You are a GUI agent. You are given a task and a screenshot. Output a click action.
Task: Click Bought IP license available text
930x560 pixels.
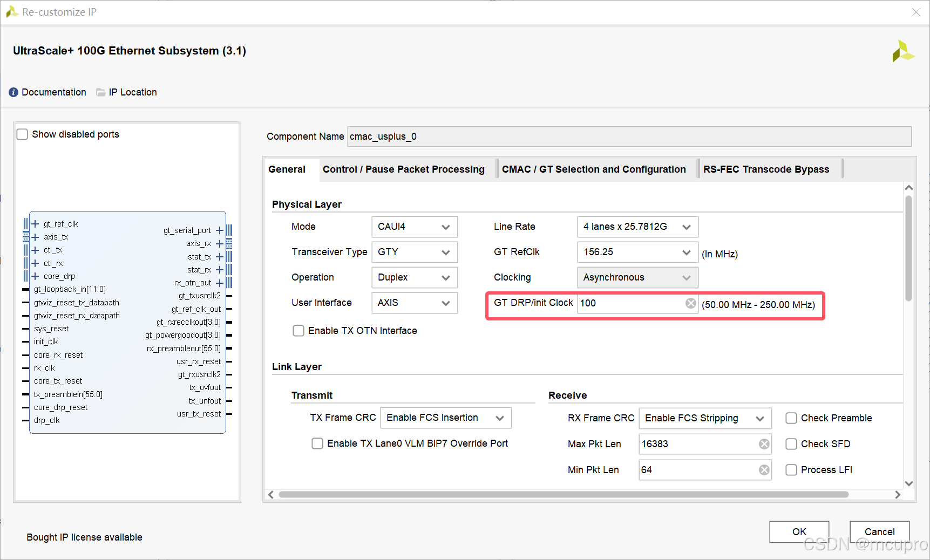click(85, 537)
